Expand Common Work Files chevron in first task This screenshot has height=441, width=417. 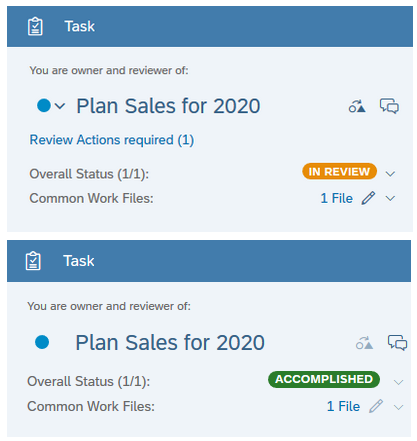(x=390, y=198)
